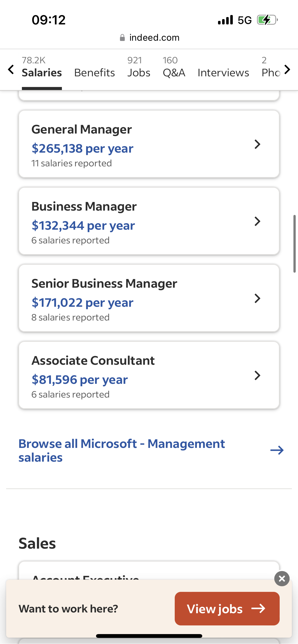Expand the General Manager salary chevron
The width and height of the screenshot is (298, 644).
(x=258, y=144)
